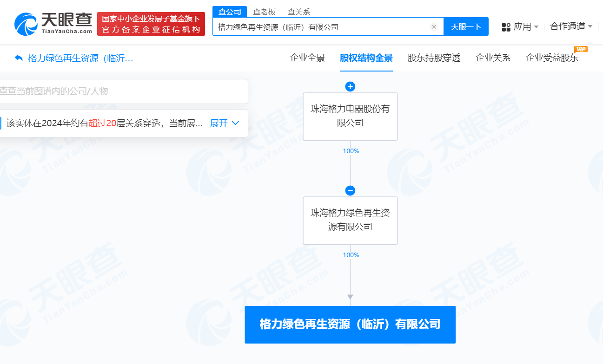Select the 企业全景 navigation item
The width and height of the screenshot is (603, 364).
tap(307, 57)
